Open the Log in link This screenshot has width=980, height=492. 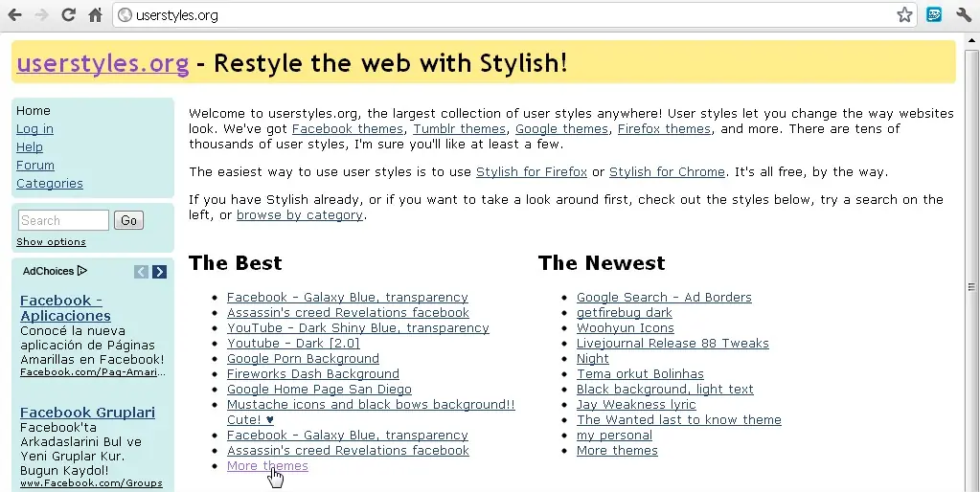[34, 128]
